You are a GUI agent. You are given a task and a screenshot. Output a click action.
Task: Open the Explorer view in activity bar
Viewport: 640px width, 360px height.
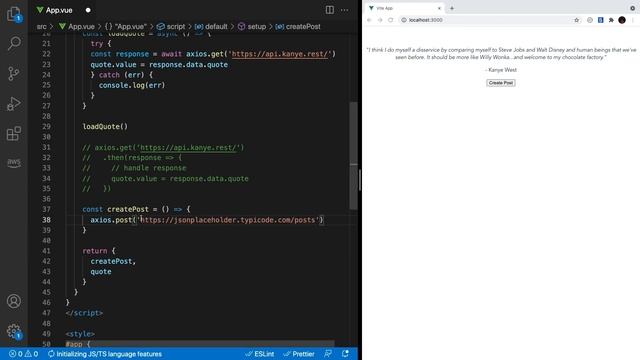pos(14,14)
